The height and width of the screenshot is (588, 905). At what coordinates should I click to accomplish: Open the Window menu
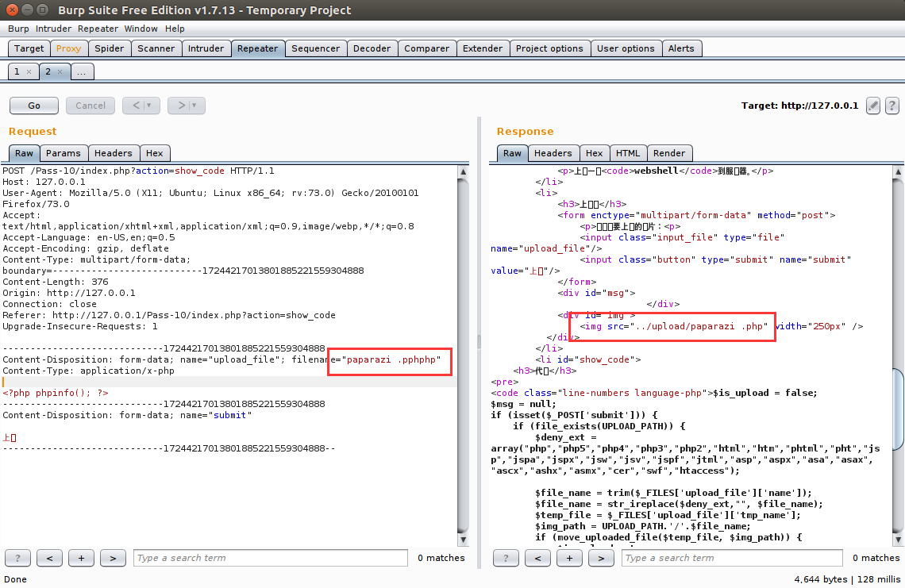[x=141, y=29]
